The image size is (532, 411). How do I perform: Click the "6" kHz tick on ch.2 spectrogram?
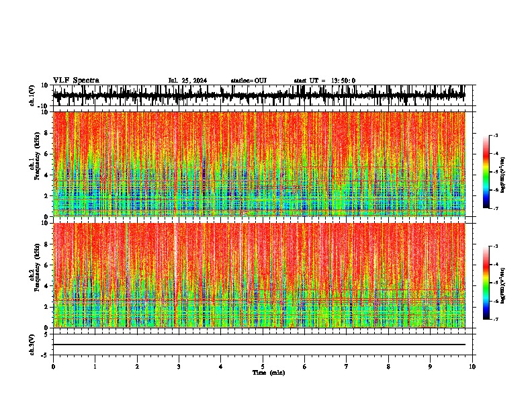click(x=46, y=265)
